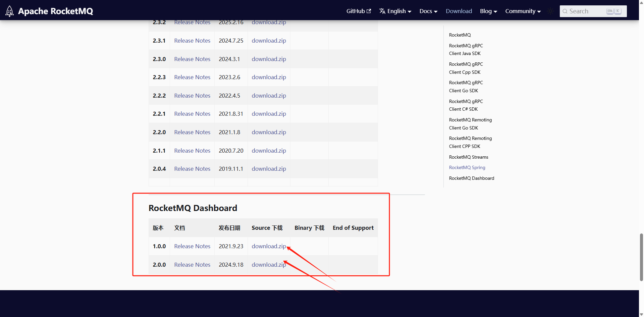Click the RocketMQ Dashboard heading
This screenshot has height=317, width=644.
(x=193, y=208)
